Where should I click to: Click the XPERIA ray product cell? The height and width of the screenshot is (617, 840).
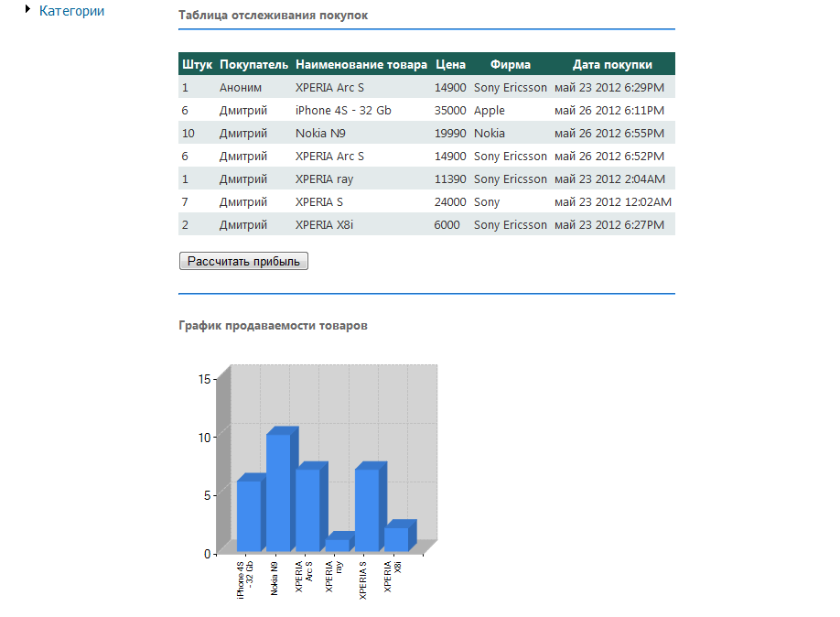324,179
